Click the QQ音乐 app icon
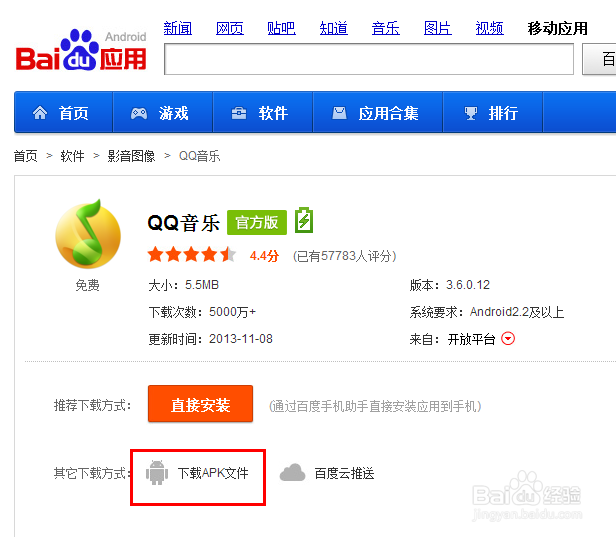 (88, 234)
